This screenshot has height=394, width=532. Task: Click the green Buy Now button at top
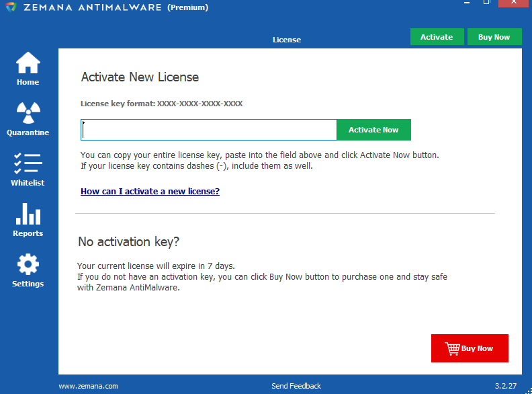[494, 37]
